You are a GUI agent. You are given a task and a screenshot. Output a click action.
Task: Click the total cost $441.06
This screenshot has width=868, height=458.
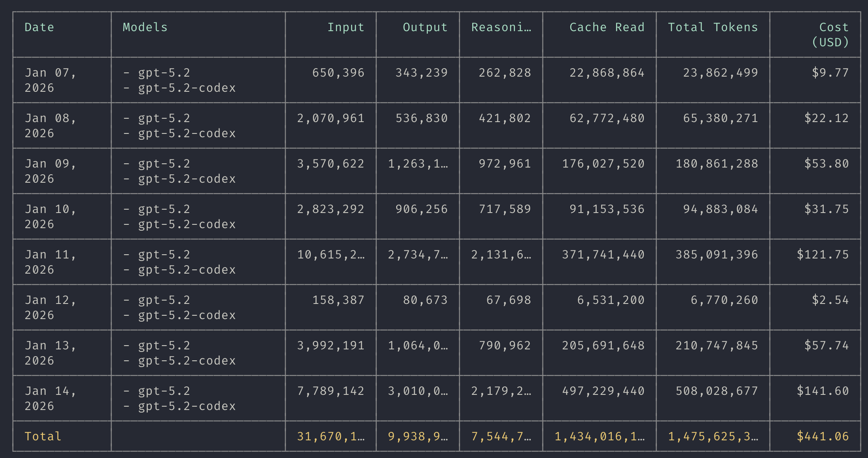coord(823,437)
